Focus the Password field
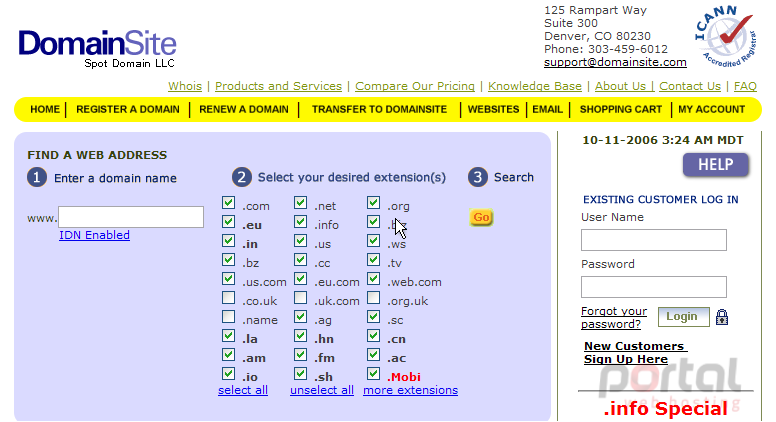 click(654, 287)
